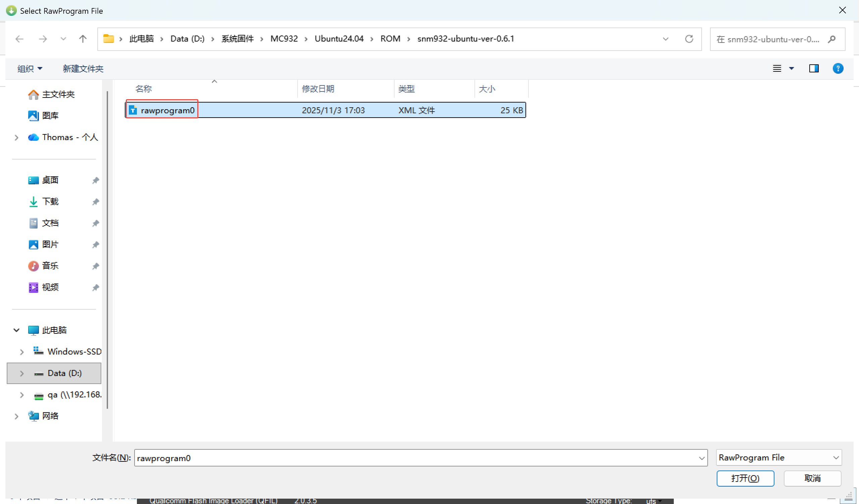Viewport: 859px width, 504px height.
Task: Expand the Thomas OneDrive node
Action: click(x=16, y=137)
